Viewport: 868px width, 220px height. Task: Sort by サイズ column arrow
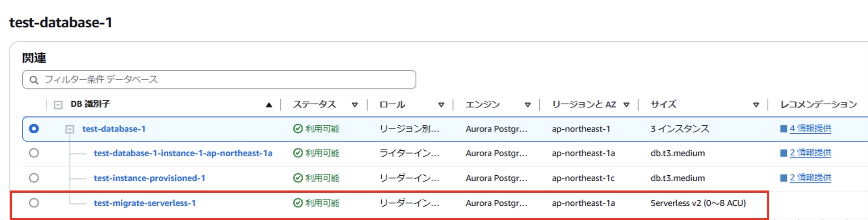pyautogui.click(x=756, y=105)
